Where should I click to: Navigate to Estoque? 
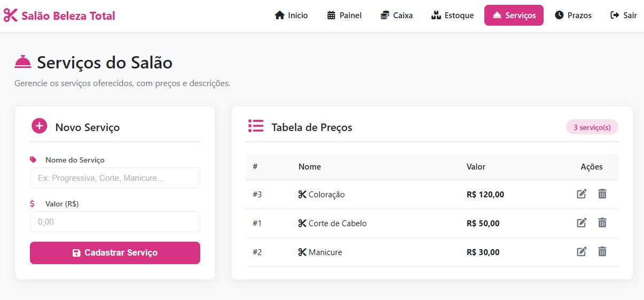click(x=452, y=16)
